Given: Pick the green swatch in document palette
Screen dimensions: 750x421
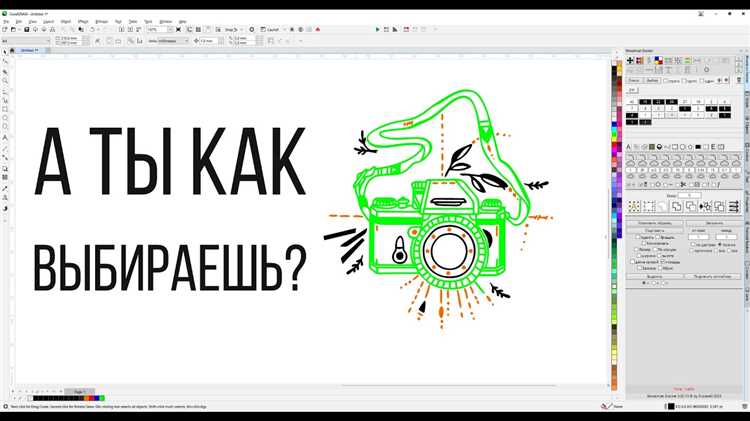Looking at the screenshot, I should tap(102, 398).
